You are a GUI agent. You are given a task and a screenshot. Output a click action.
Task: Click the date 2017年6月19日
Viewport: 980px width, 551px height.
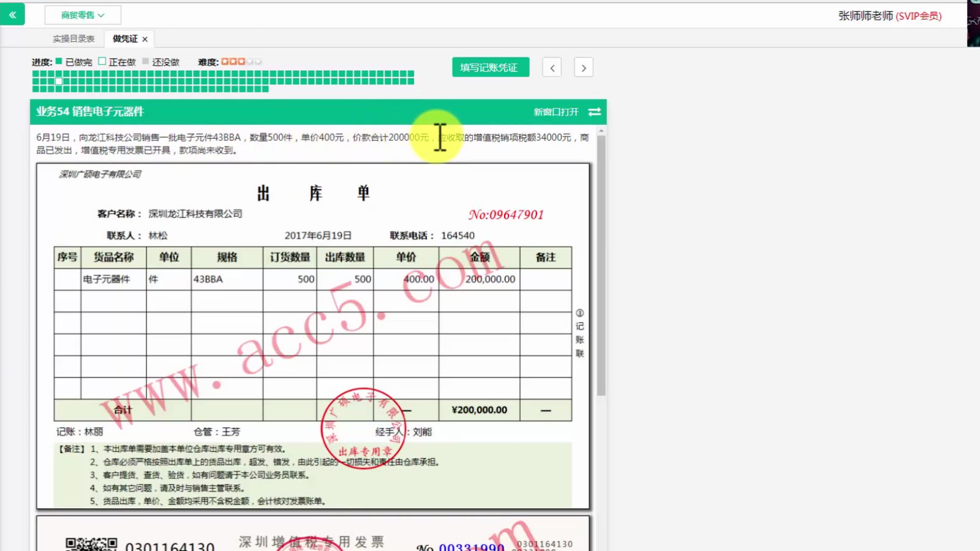318,236
